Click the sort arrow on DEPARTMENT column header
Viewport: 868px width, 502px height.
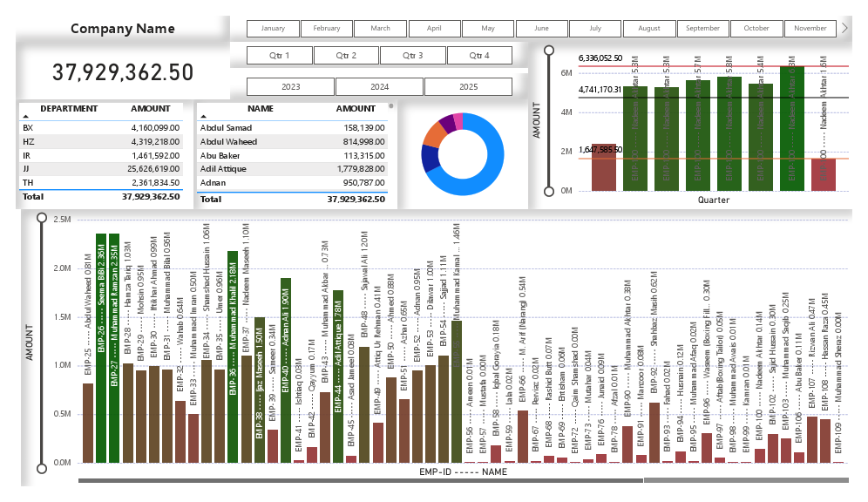25,116
